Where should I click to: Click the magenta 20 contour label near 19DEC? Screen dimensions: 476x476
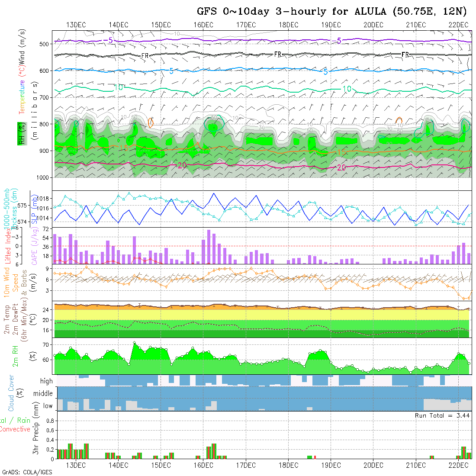click(x=341, y=167)
